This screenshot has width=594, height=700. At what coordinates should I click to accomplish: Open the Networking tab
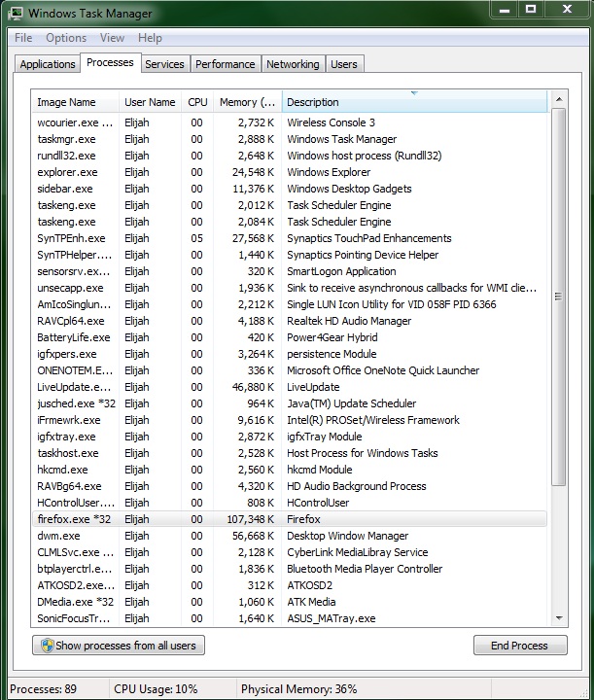pyautogui.click(x=293, y=64)
